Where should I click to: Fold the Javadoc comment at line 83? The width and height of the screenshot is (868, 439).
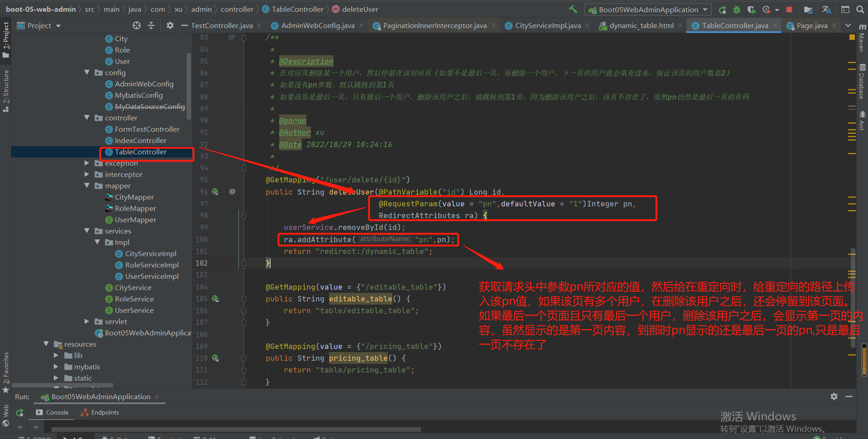[x=243, y=38]
